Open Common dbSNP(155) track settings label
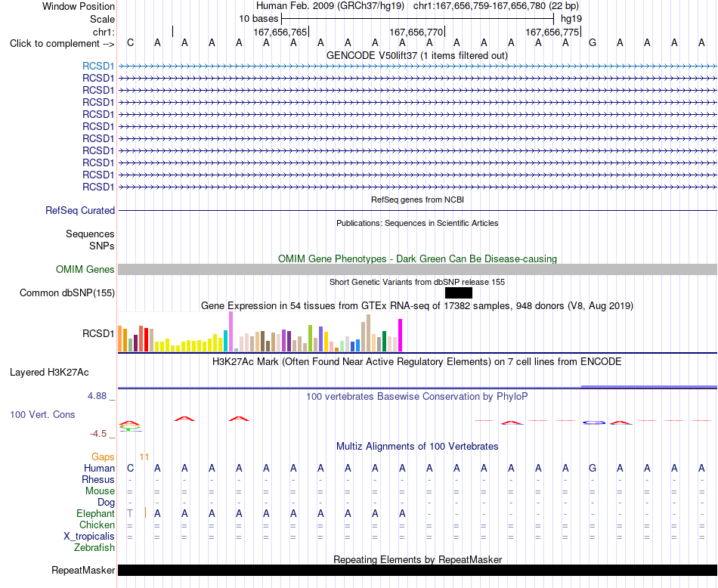 [x=67, y=293]
